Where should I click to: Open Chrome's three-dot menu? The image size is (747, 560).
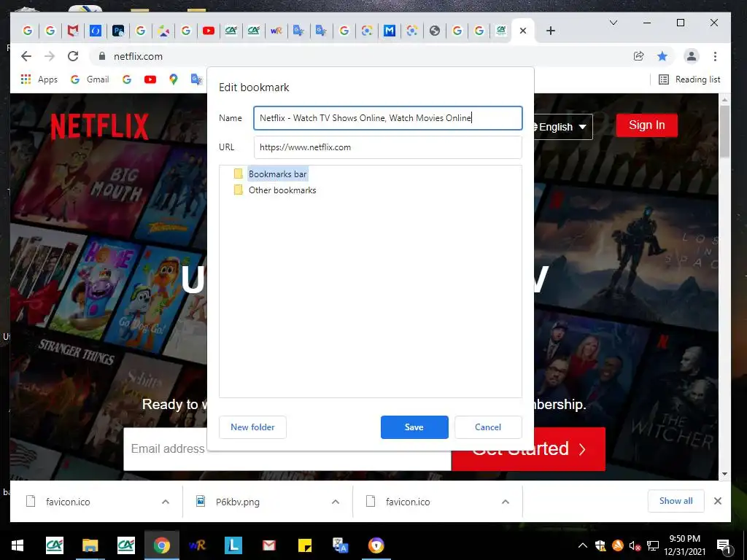coord(715,56)
